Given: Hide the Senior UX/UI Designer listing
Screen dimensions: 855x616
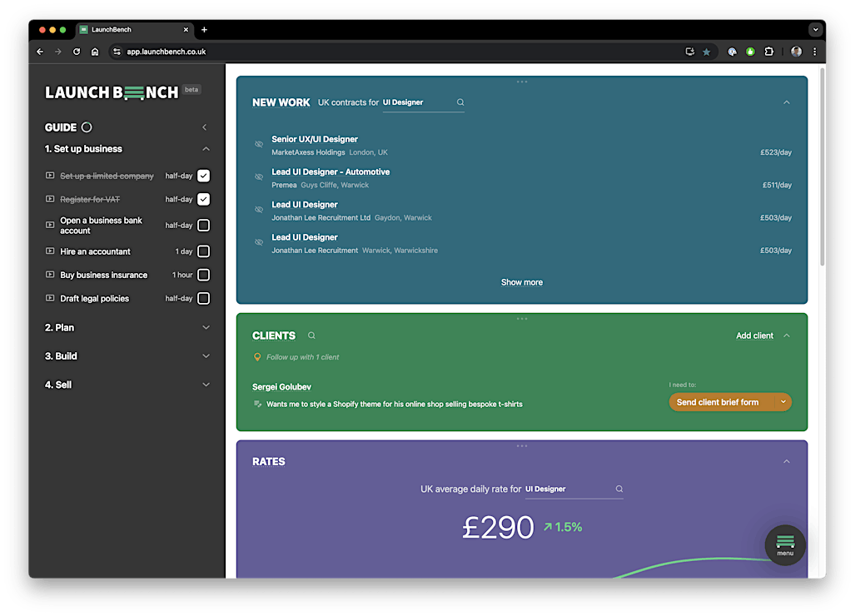Looking at the screenshot, I should pyautogui.click(x=259, y=145).
